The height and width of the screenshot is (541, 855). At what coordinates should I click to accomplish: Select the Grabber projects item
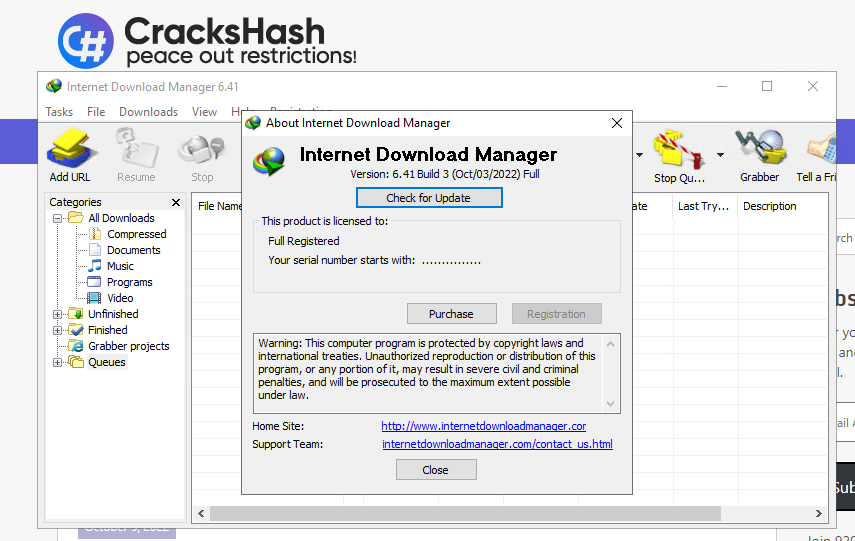click(x=129, y=346)
